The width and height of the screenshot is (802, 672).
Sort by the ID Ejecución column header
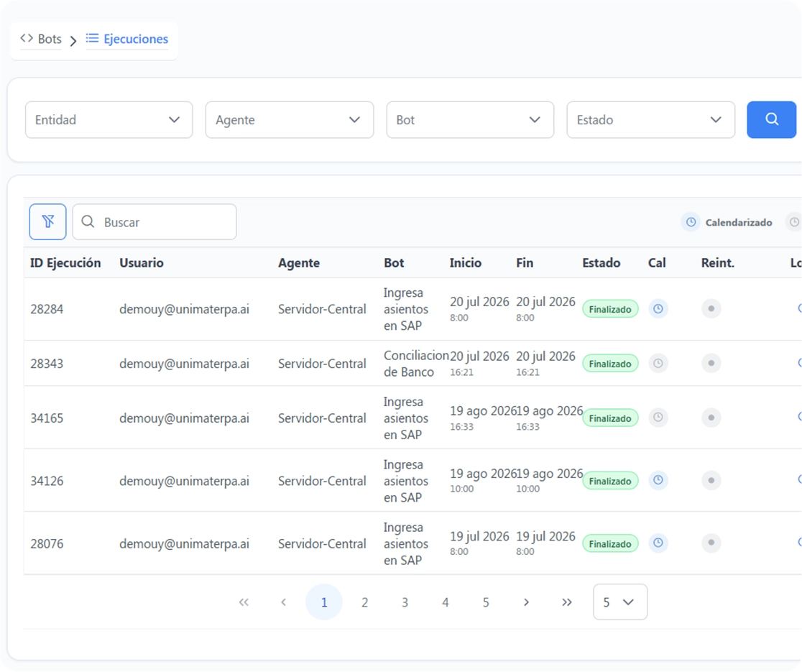pos(65,263)
